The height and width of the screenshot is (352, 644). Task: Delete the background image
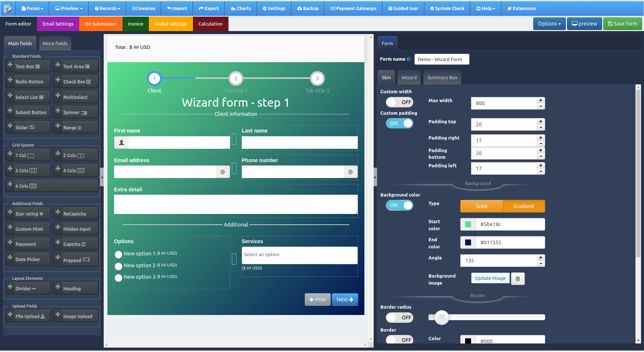pyautogui.click(x=517, y=278)
